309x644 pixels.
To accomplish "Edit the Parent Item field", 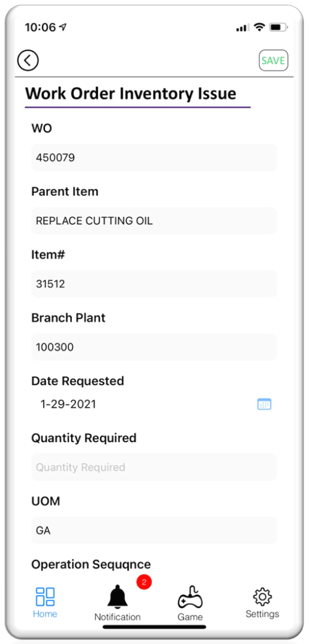I will tap(154, 220).
